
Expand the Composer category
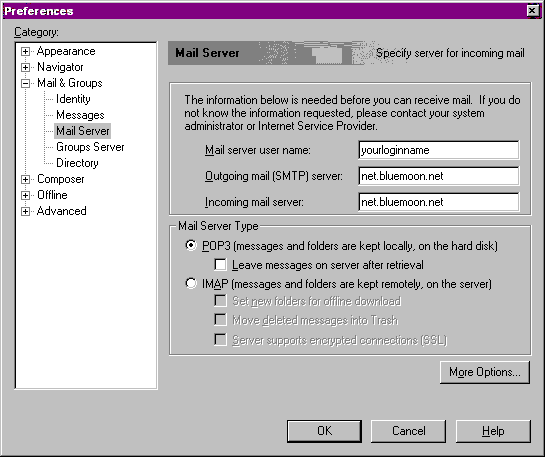(25, 179)
